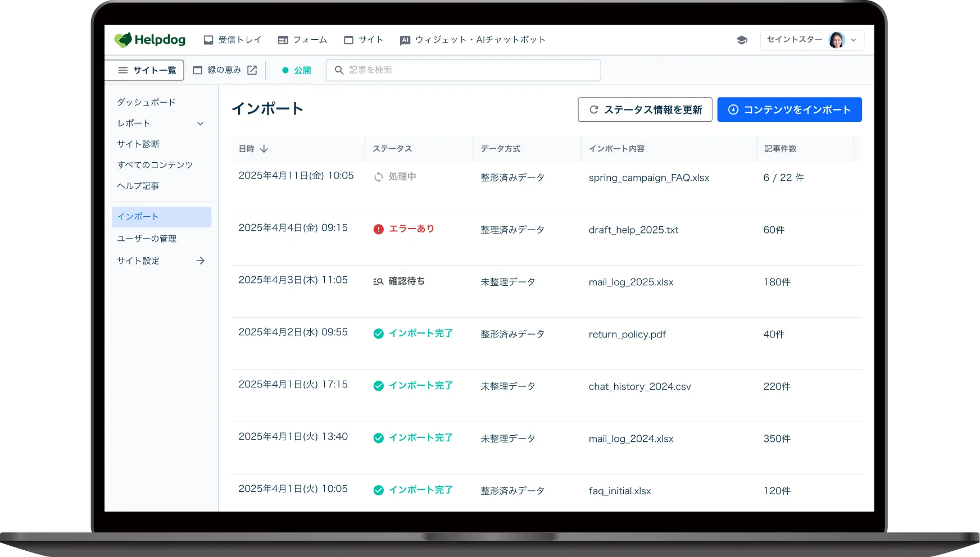This screenshot has width=980, height=557.
Task: Click the 公開 status indicator
Action: pos(297,70)
